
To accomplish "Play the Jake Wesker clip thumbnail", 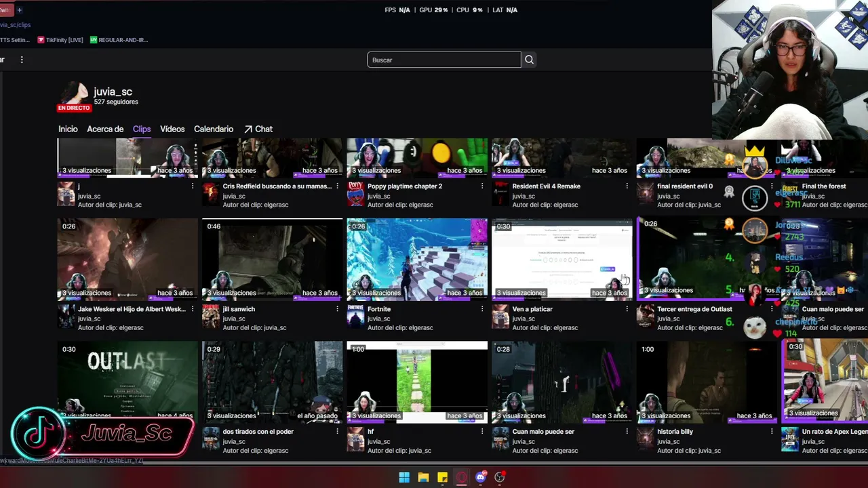I will [127, 259].
